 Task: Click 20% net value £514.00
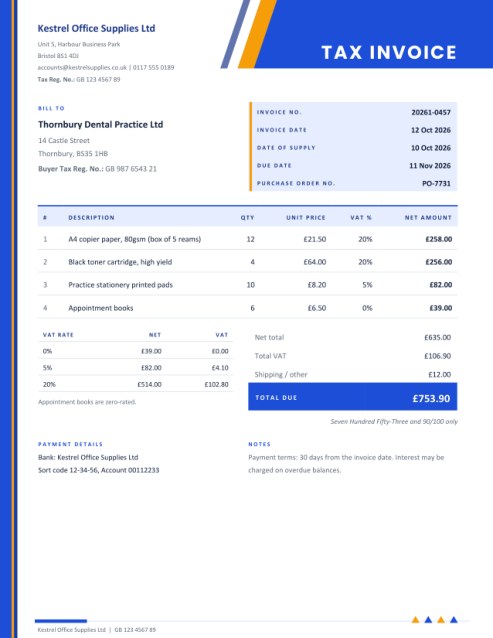click(x=149, y=385)
